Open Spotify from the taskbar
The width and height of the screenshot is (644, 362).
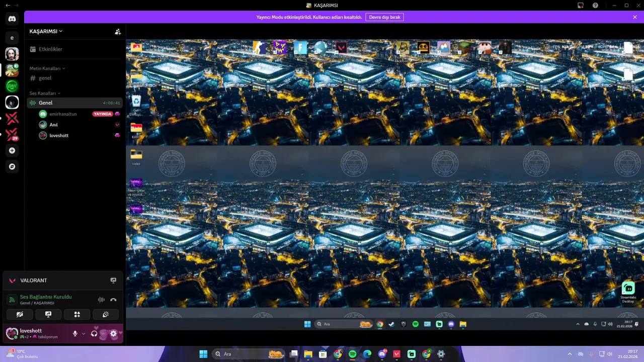(352, 354)
